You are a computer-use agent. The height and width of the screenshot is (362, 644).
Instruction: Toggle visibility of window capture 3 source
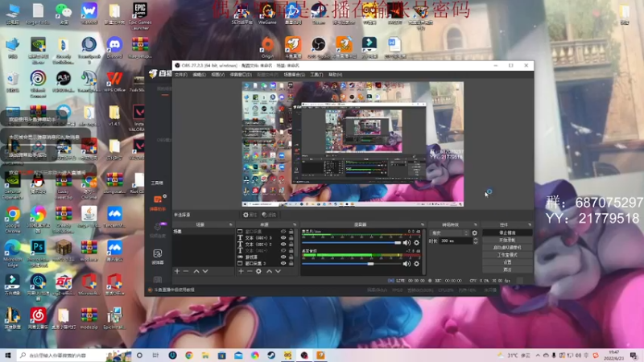click(283, 263)
